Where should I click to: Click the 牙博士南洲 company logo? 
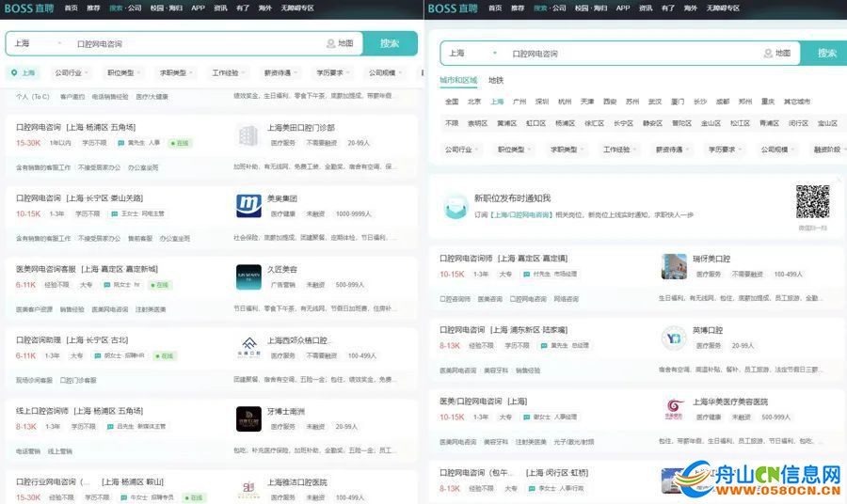(x=248, y=418)
